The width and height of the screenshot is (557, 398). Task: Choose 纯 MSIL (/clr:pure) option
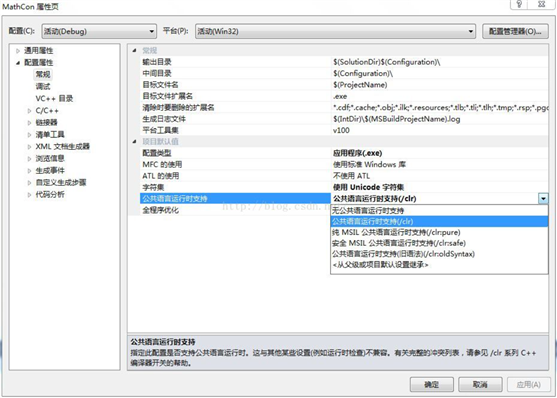pos(439,232)
